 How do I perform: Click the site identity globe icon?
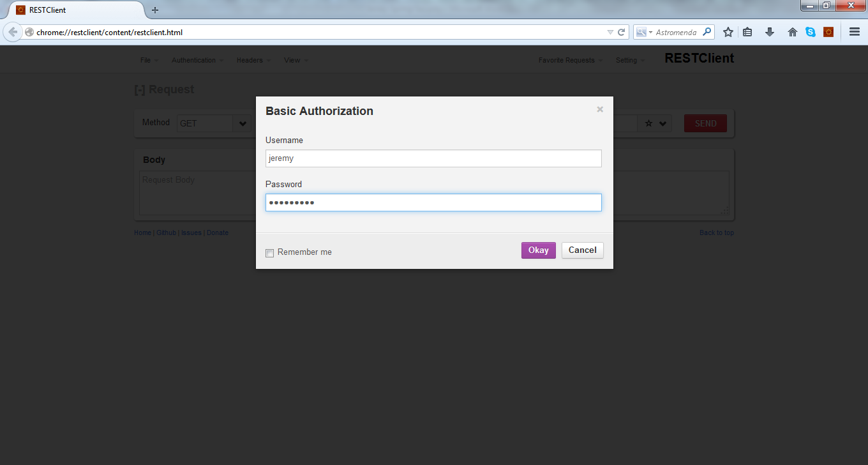29,32
